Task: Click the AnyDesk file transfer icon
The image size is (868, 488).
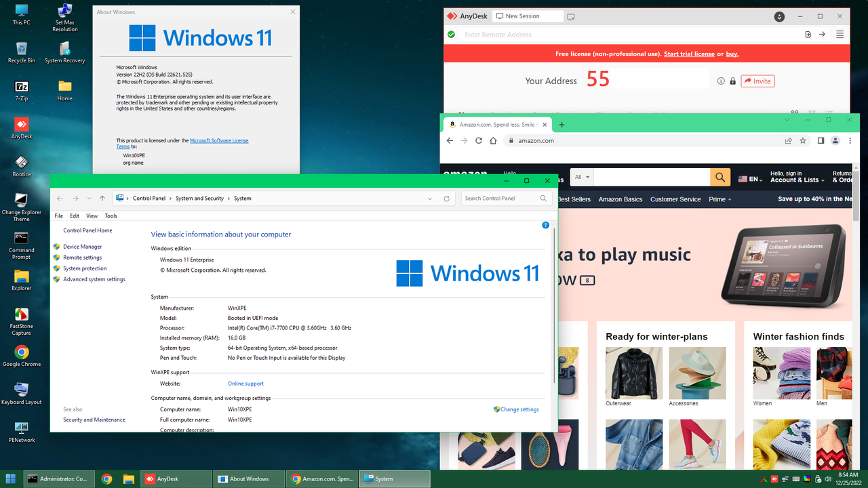Action: [x=808, y=35]
